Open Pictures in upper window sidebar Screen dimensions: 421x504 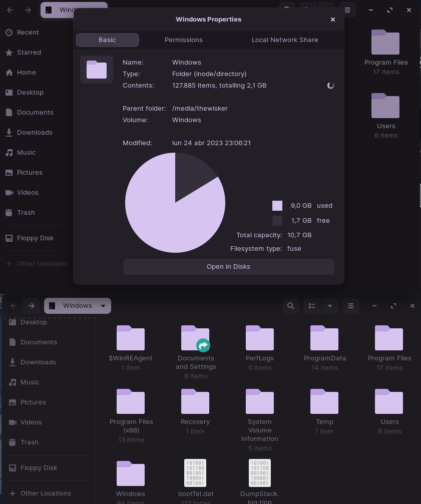(24, 173)
